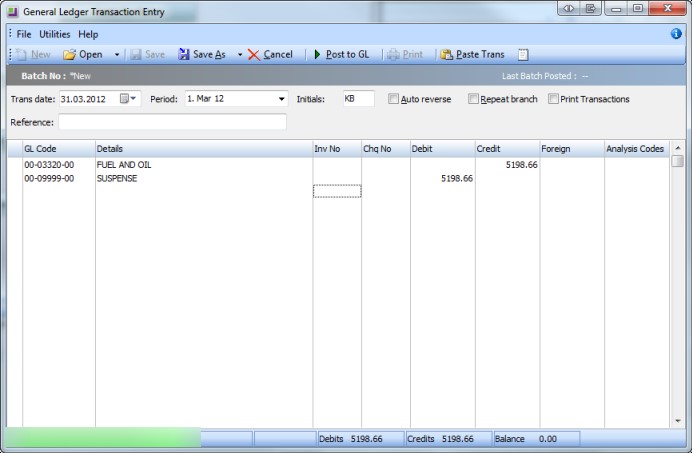
Task: Click the FUEL AND OIL details cell
Action: (204, 165)
